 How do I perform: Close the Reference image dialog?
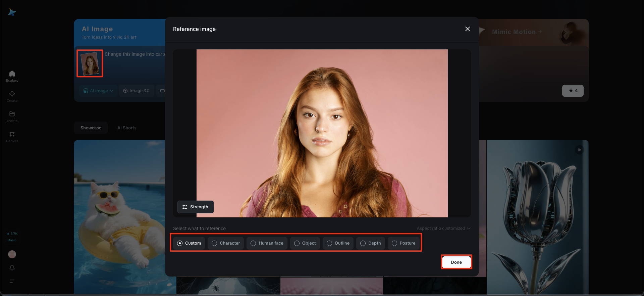click(468, 29)
